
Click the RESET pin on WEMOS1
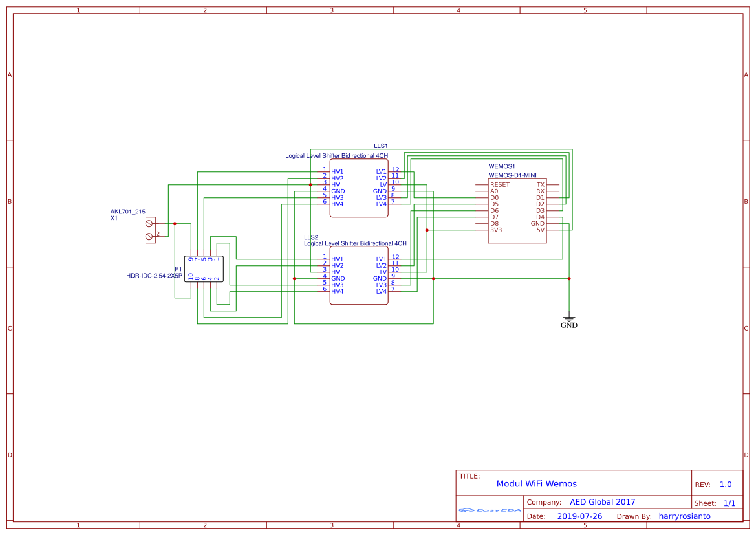tap(500, 185)
